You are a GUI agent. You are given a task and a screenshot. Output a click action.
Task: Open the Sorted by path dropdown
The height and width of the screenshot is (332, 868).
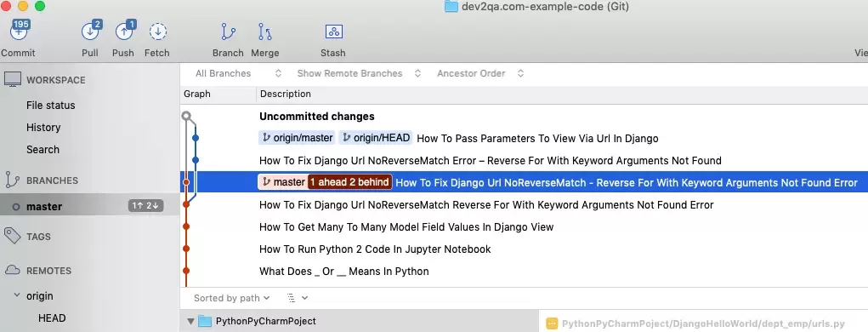231,298
